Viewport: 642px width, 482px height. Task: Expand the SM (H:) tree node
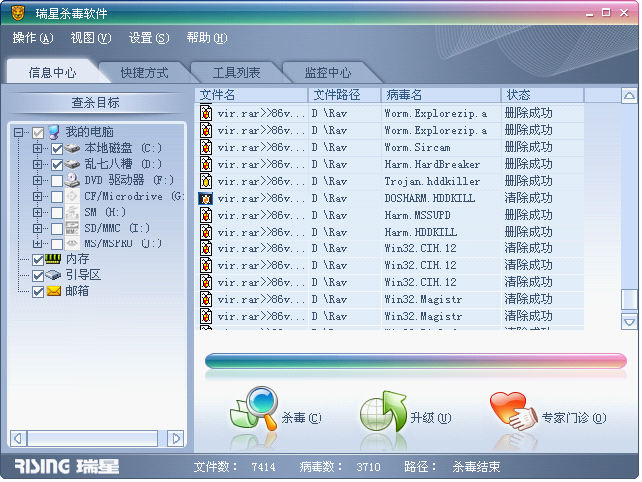click(37, 213)
